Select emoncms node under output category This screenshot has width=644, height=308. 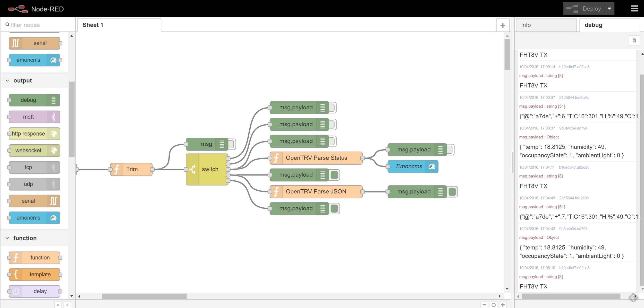tap(34, 218)
